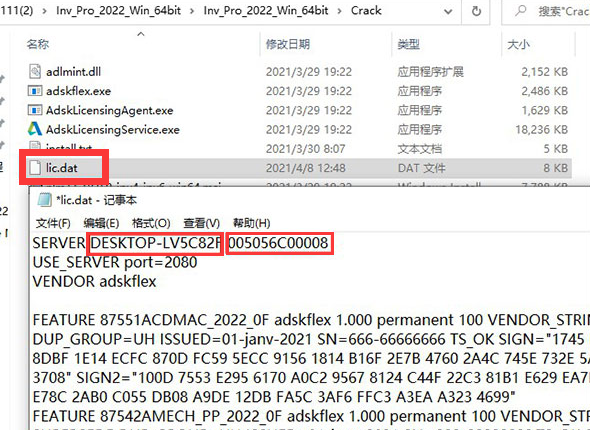590x430 pixels.
Task: Select the adskflex.exe file name
Action: [78, 91]
